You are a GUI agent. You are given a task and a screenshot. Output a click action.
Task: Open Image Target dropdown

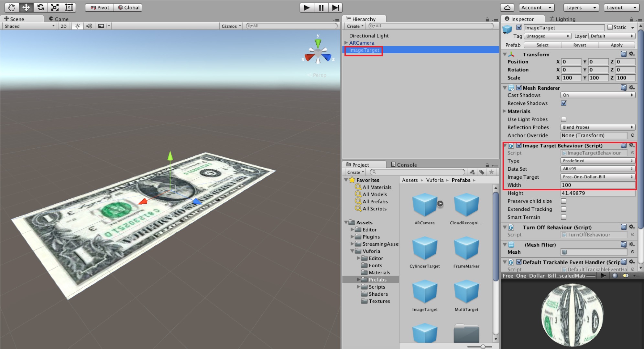[598, 177]
